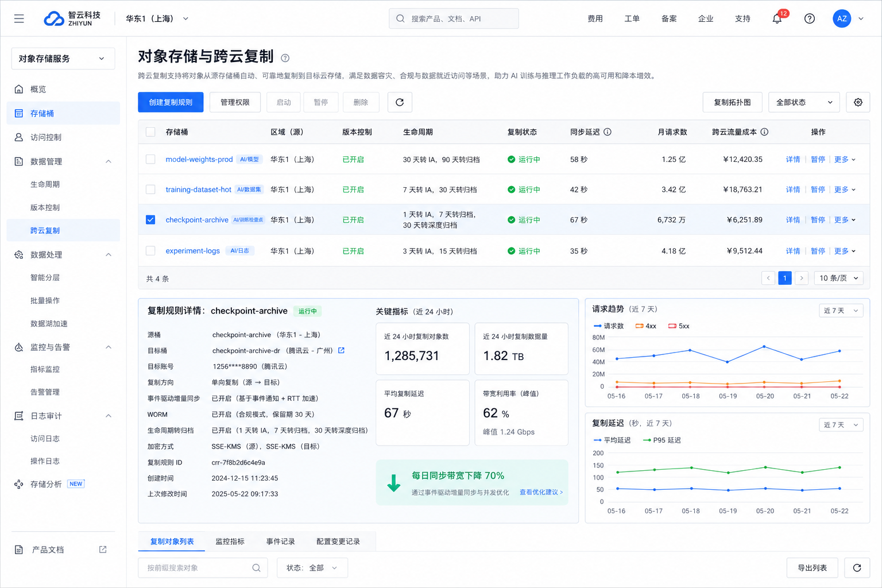Viewport: 882px width, 588px height.
Task: Click the 监控与告警 bell icon in sidebar
Action: coord(19,347)
